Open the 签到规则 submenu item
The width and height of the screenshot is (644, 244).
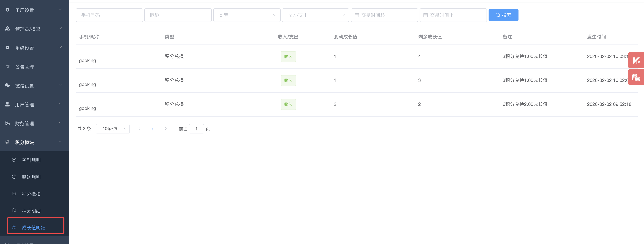click(x=31, y=160)
